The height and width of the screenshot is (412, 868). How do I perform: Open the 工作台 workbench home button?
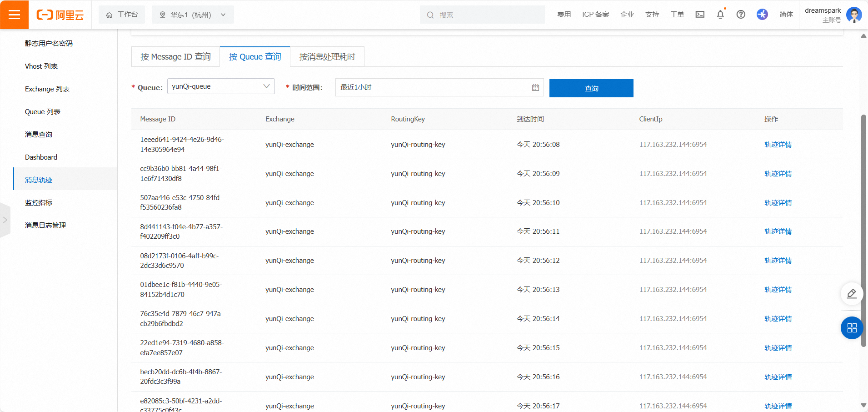pos(122,15)
